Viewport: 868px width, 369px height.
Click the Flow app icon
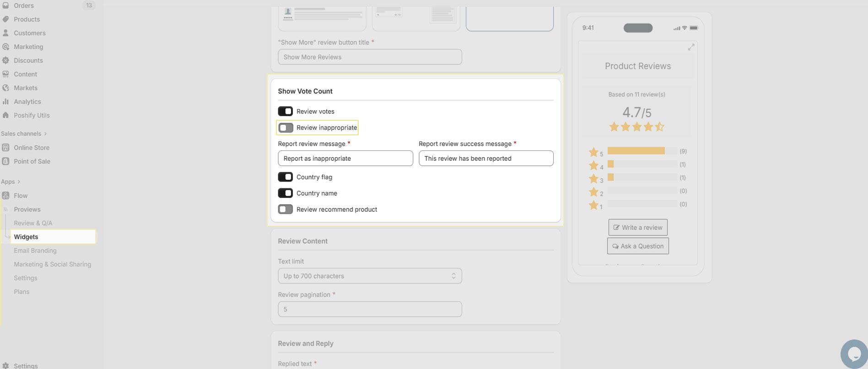pyautogui.click(x=5, y=196)
